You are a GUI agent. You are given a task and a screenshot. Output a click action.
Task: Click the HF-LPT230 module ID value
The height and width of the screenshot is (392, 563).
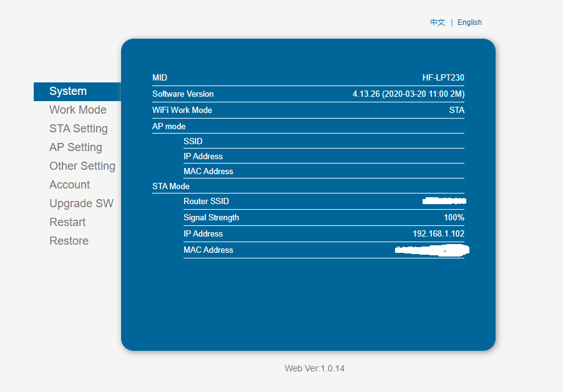pos(443,78)
